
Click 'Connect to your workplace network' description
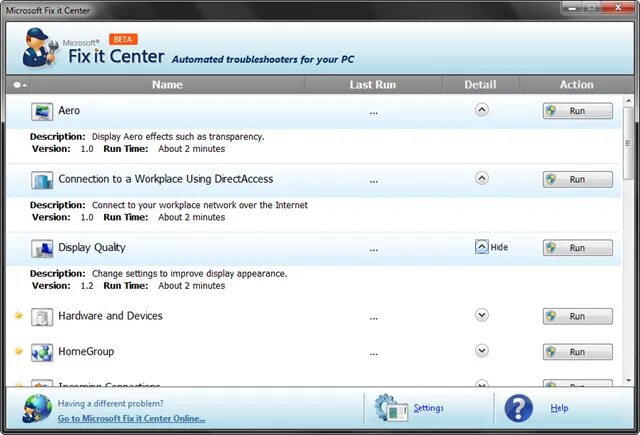pyautogui.click(x=200, y=205)
